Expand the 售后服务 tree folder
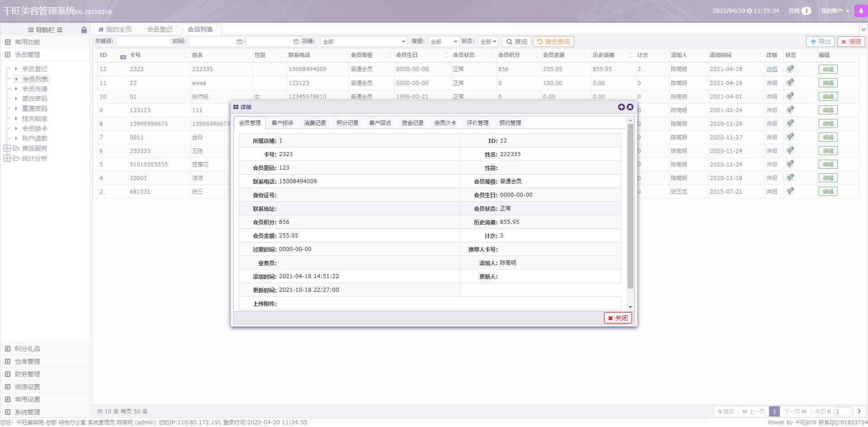The width and height of the screenshot is (868, 427). coord(7,148)
